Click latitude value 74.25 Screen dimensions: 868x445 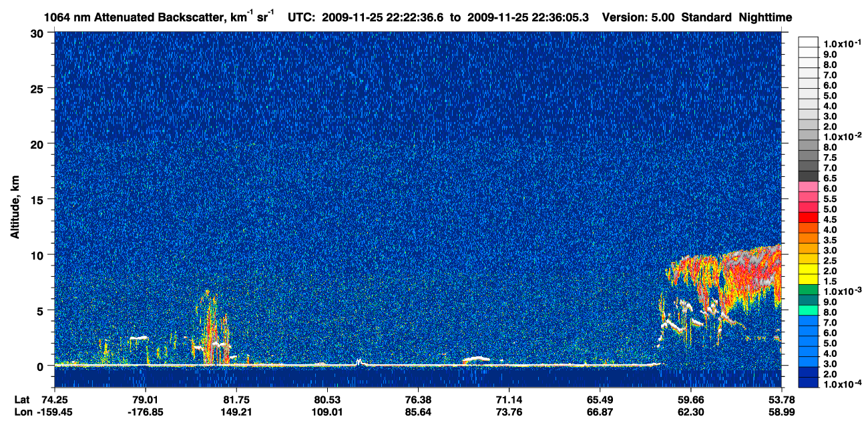[55, 400]
